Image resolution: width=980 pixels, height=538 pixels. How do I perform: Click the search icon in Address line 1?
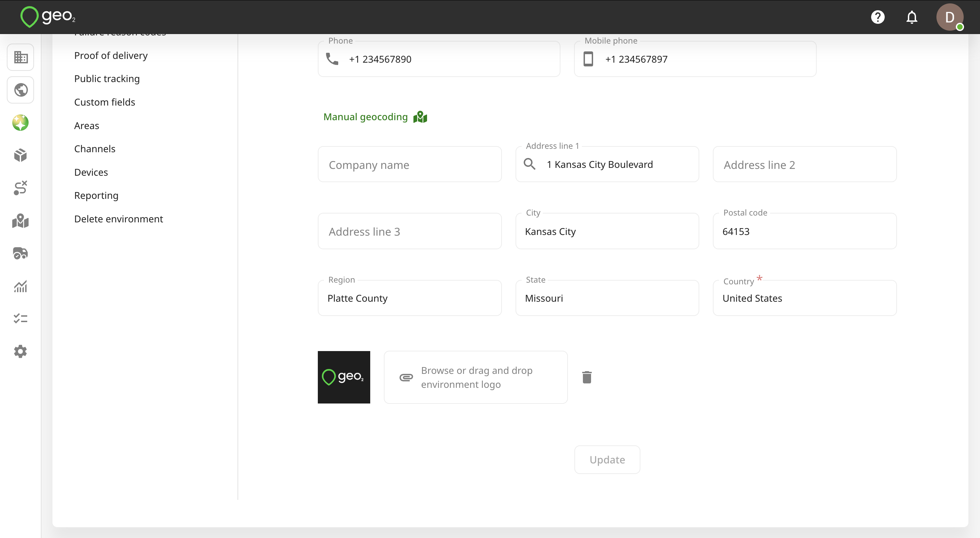pos(529,164)
